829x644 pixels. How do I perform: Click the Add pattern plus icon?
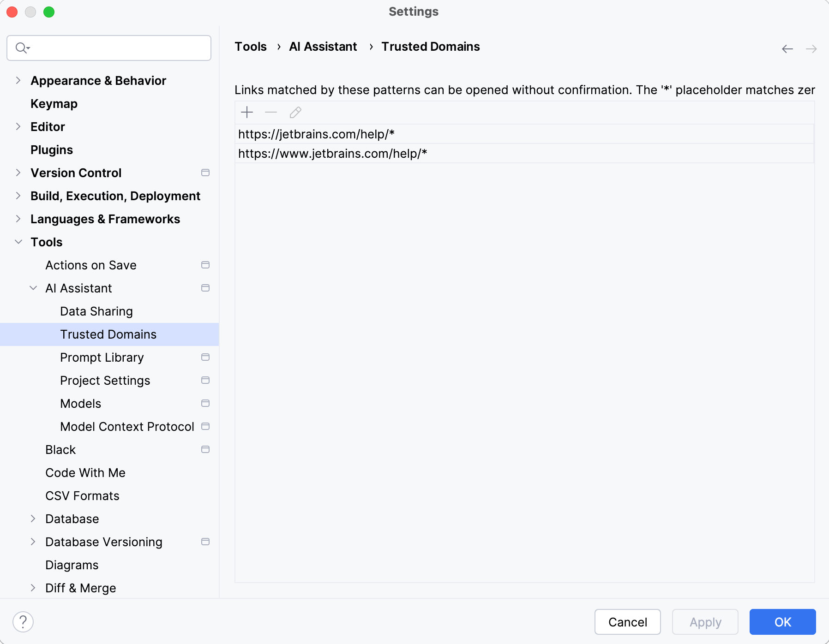pyautogui.click(x=247, y=112)
